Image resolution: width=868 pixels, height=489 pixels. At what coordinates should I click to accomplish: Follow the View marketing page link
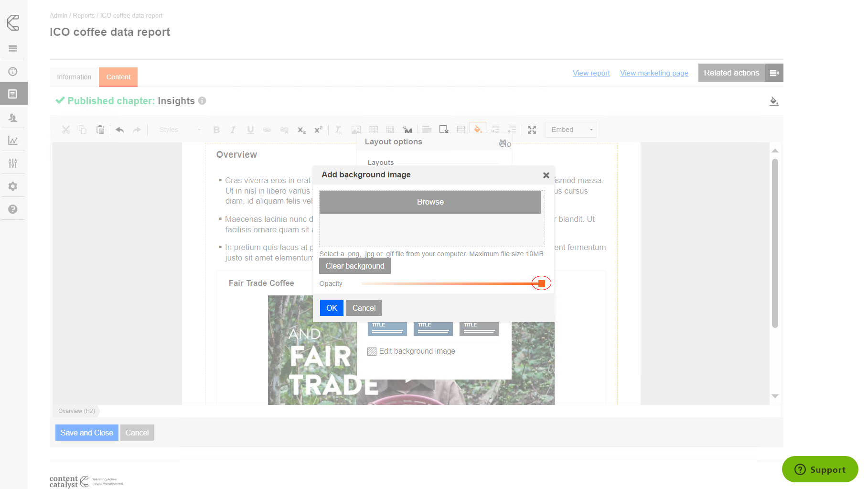[x=654, y=73]
